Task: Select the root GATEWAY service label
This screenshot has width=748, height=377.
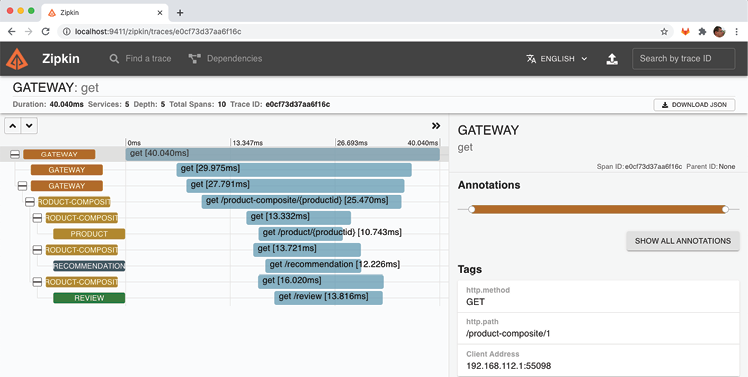Action: click(x=59, y=154)
